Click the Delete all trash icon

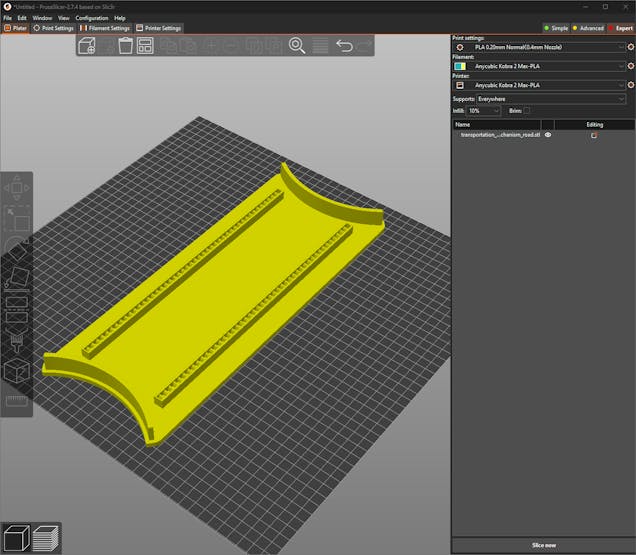(126, 45)
